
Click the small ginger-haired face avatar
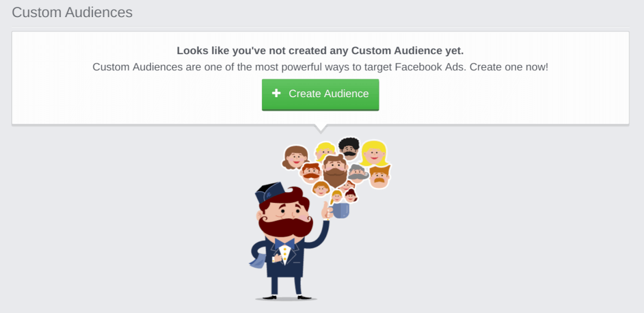[321, 188]
